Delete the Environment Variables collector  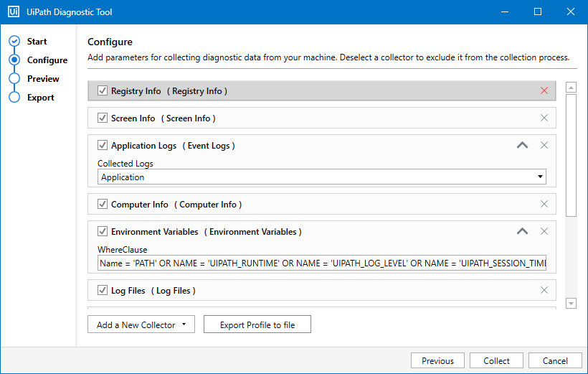tap(544, 231)
